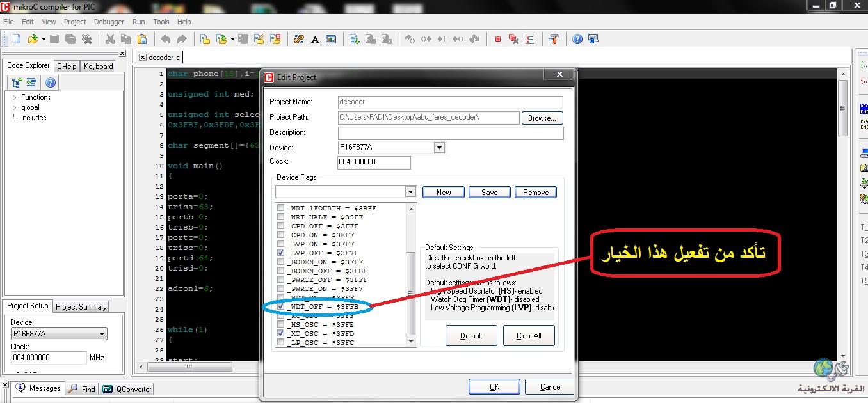
Task: Switch to the Project Summary tab
Action: pyautogui.click(x=81, y=307)
